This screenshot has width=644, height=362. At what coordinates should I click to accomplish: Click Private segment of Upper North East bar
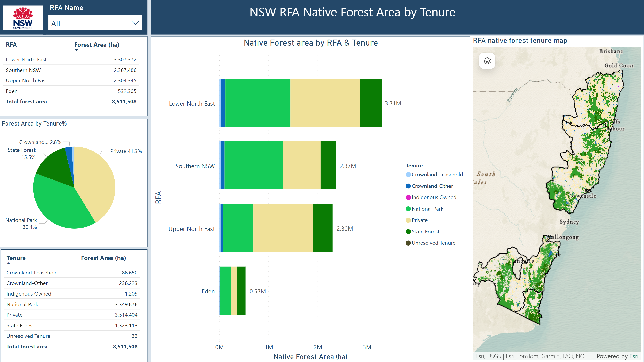coord(283,228)
